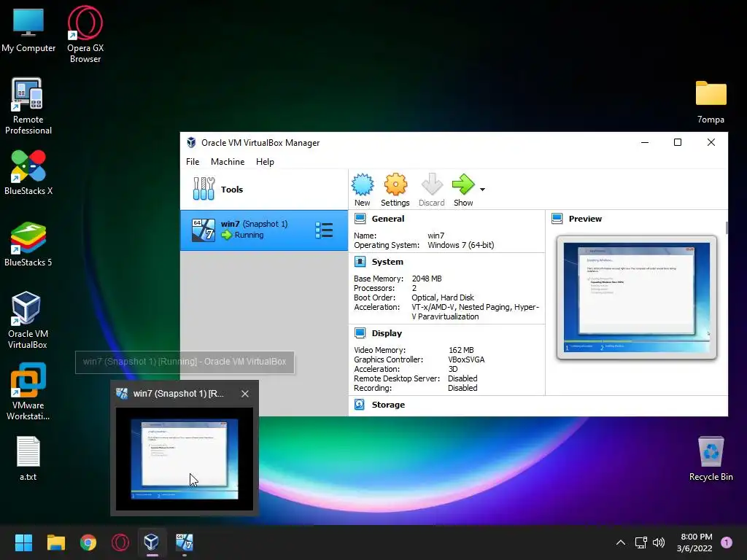This screenshot has height=560, width=747.
Task: Select the My Computer desktop icon
Action: tap(28, 30)
